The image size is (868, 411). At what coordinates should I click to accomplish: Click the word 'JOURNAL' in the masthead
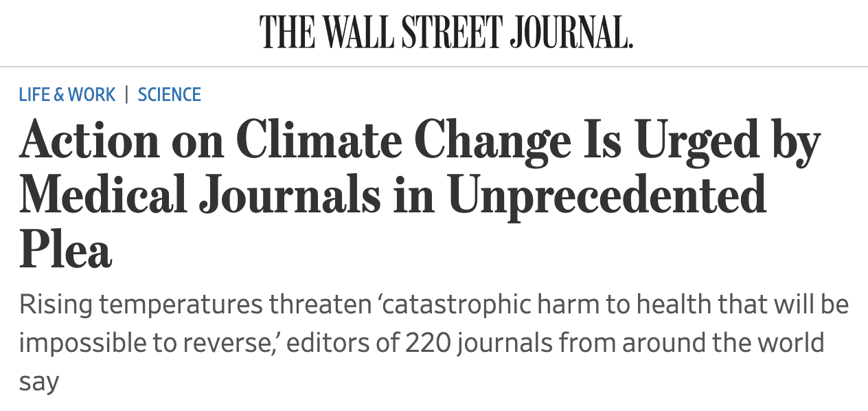pyautogui.click(x=571, y=32)
